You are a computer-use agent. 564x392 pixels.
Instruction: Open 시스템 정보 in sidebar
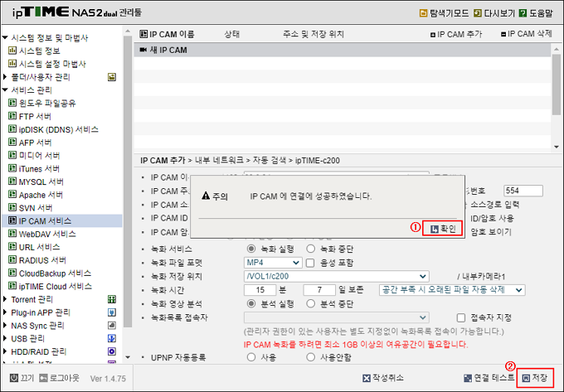34,51
